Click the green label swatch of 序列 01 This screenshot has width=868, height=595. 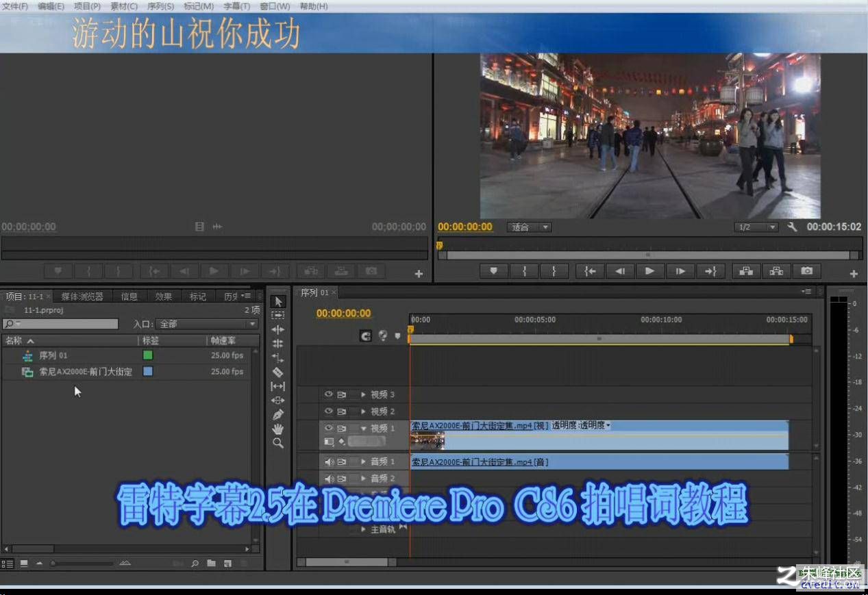coord(147,355)
